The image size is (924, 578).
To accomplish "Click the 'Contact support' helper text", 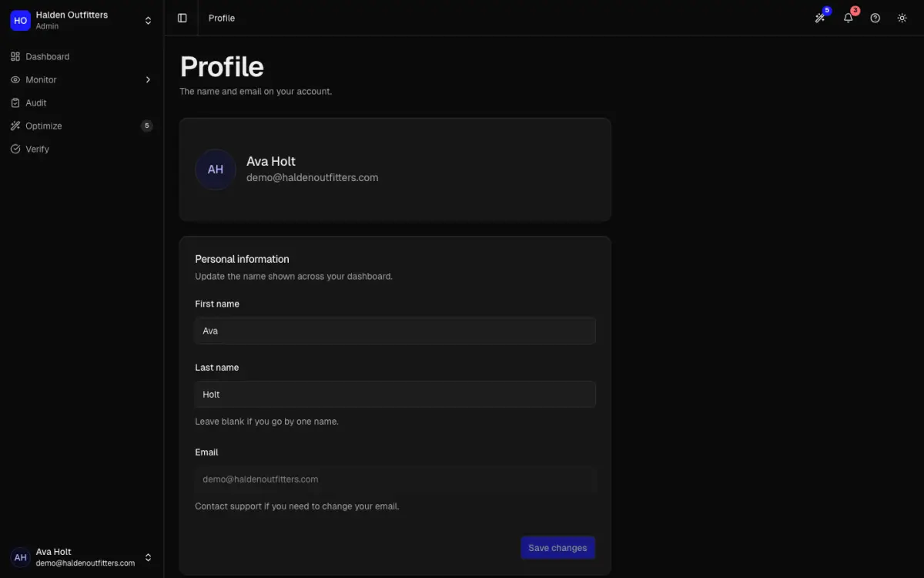I will [x=297, y=506].
